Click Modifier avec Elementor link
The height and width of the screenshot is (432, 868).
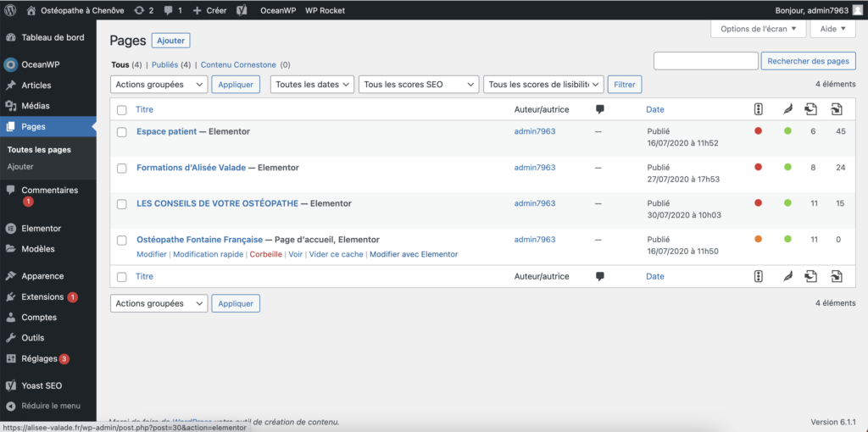tap(414, 254)
